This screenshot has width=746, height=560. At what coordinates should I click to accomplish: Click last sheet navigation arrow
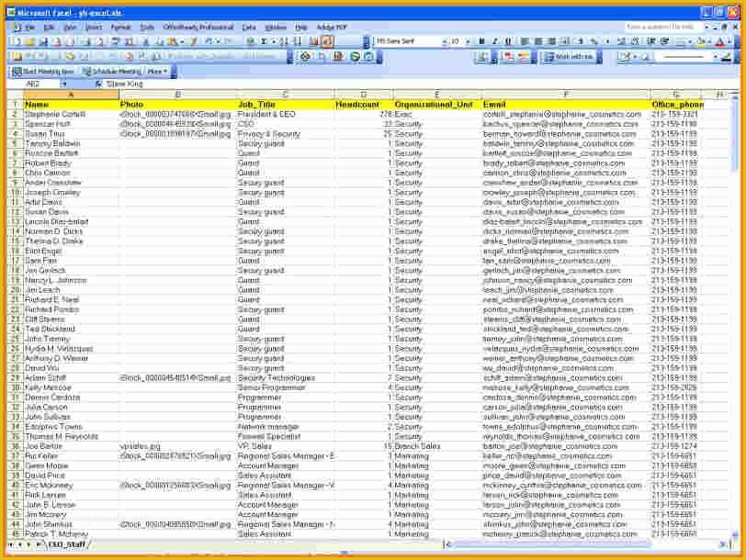tap(39, 544)
